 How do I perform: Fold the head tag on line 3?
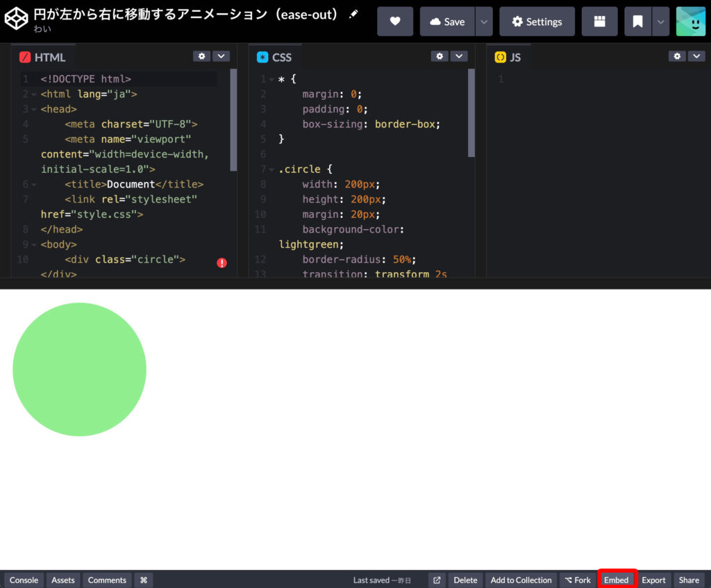pos(34,109)
